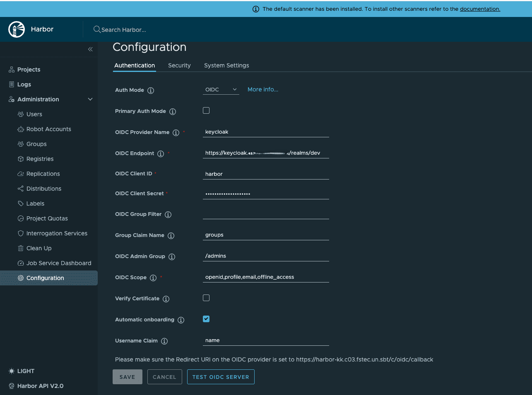Click the info icon beside OIDC Admin Group
This screenshot has height=395, width=532.
point(172,257)
